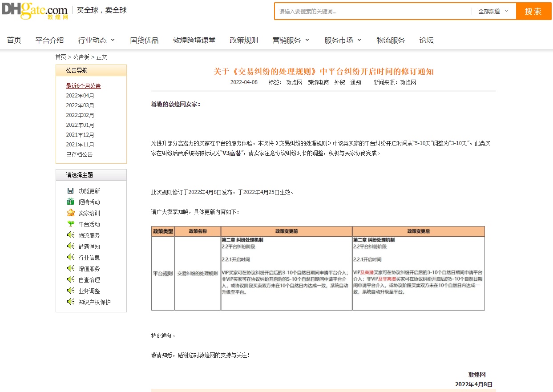The height and width of the screenshot is (392, 553).
Task: Open the 论坛 menu item
Action: pos(426,40)
